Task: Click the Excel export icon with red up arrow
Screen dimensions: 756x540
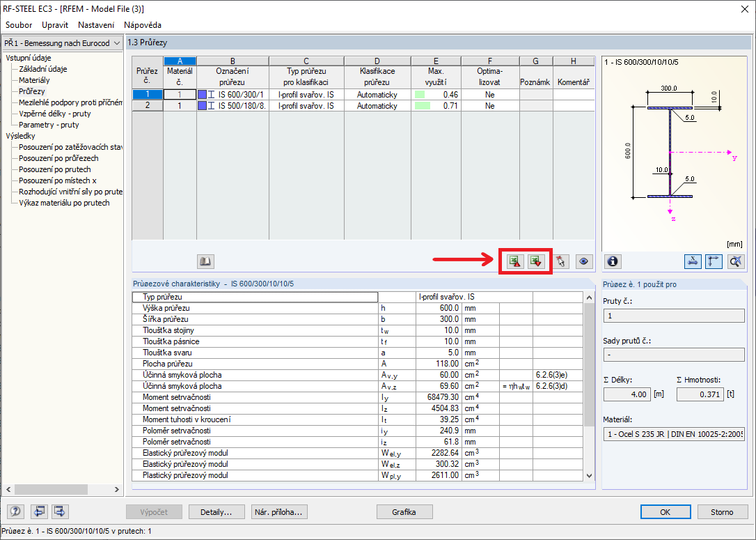Action: click(x=515, y=261)
